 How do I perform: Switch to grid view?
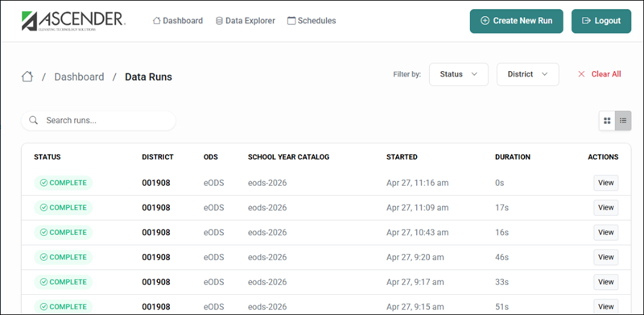[x=607, y=121]
